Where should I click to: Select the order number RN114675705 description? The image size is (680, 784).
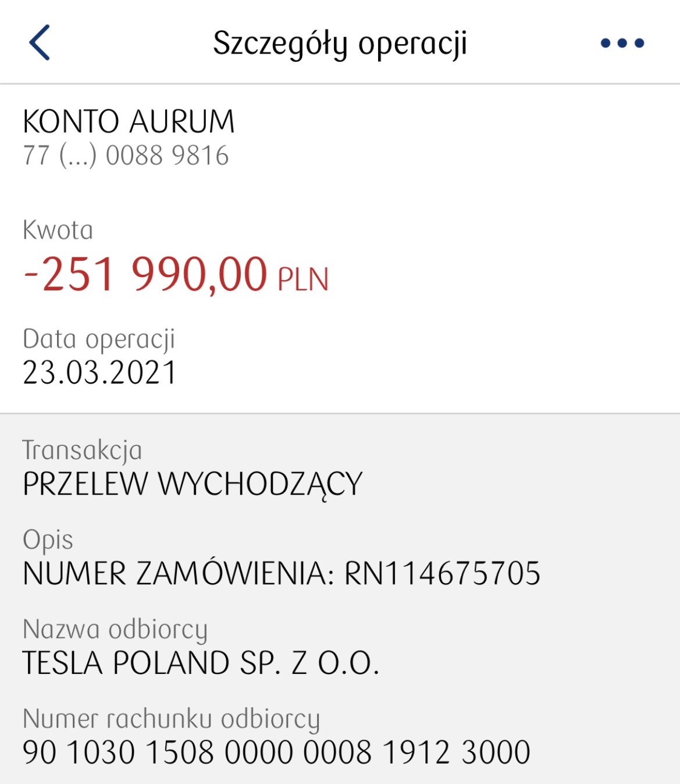pos(443,573)
